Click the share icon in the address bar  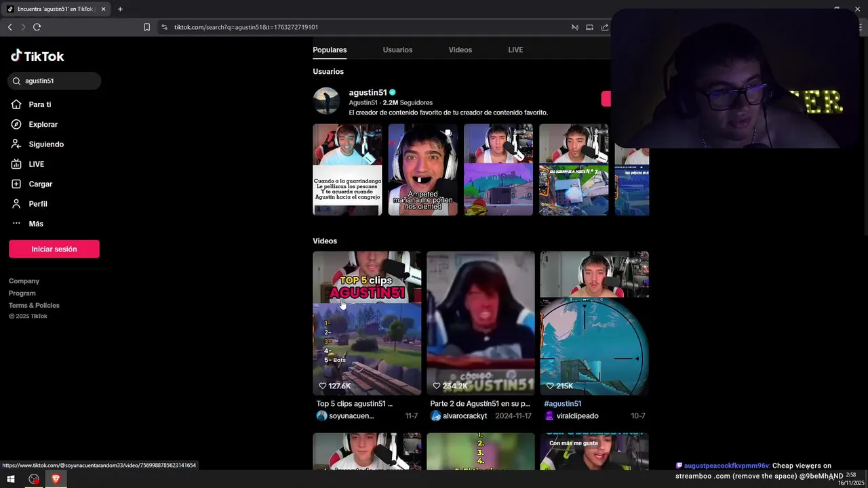[x=604, y=27]
